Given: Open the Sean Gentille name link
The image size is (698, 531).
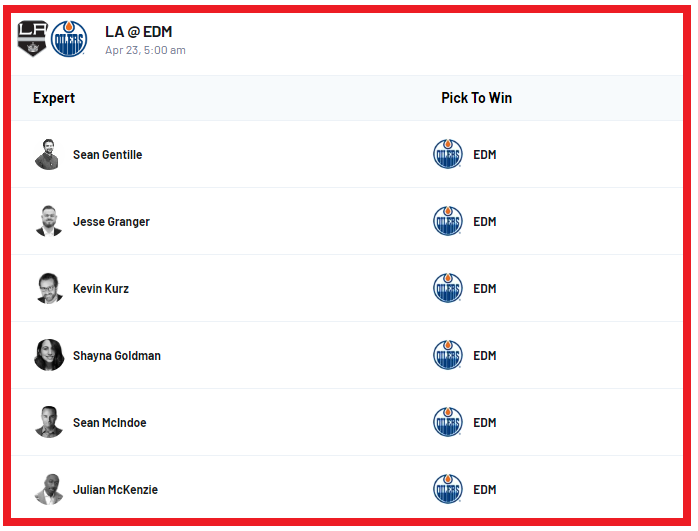Looking at the screenshot, I should [107, 155].
